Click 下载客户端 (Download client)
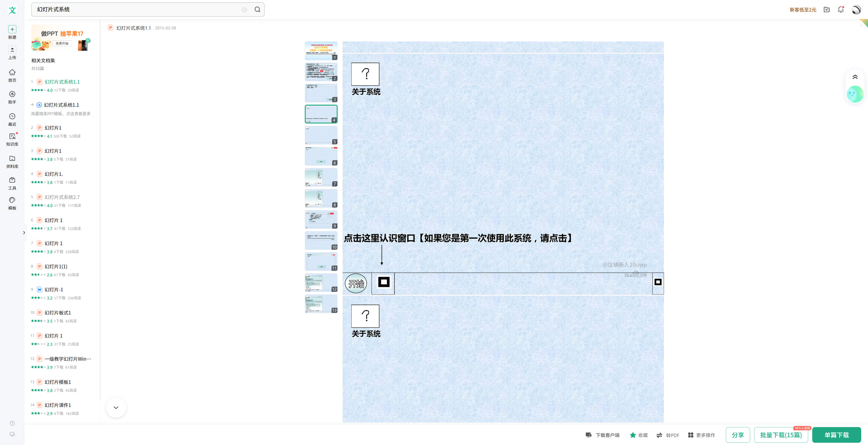 coord(603,435)
